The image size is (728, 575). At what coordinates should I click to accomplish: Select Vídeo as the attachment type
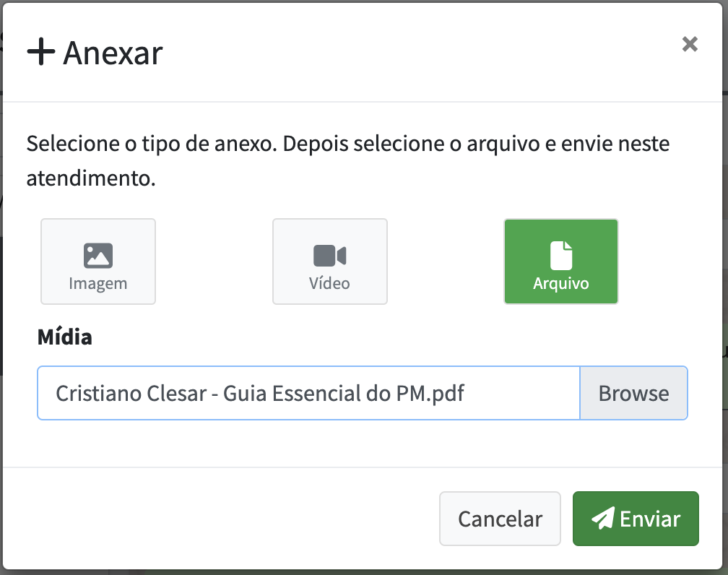point(329,261)
